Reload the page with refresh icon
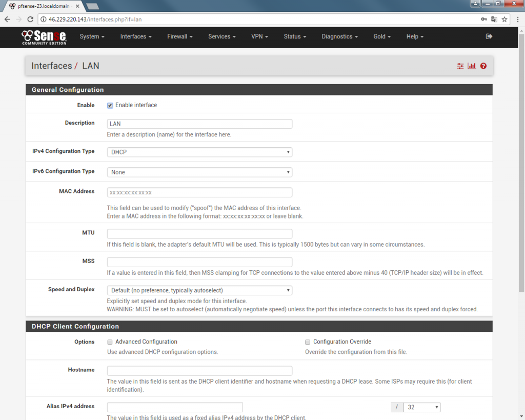 30,19
